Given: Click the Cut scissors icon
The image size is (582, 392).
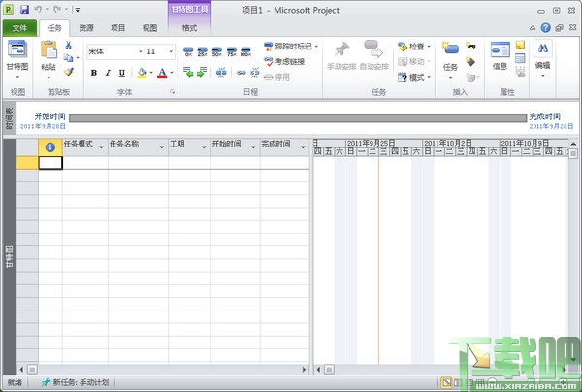Looking at the screenshot, I should [x=68, y=45].
